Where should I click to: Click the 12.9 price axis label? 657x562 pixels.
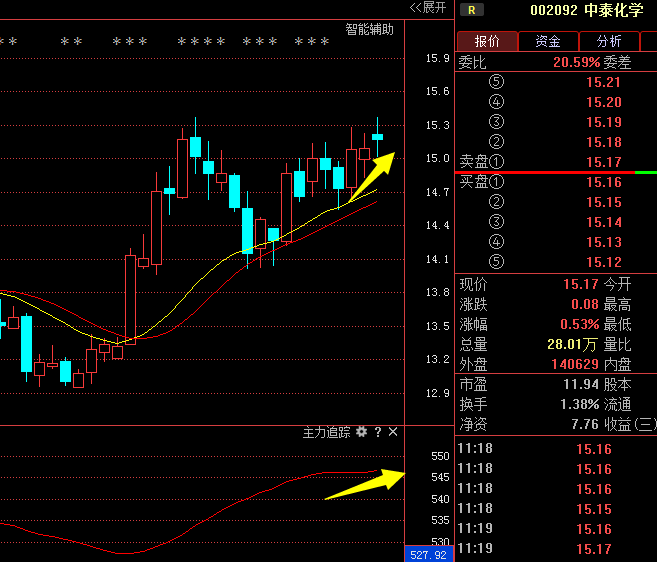(437, 393)
